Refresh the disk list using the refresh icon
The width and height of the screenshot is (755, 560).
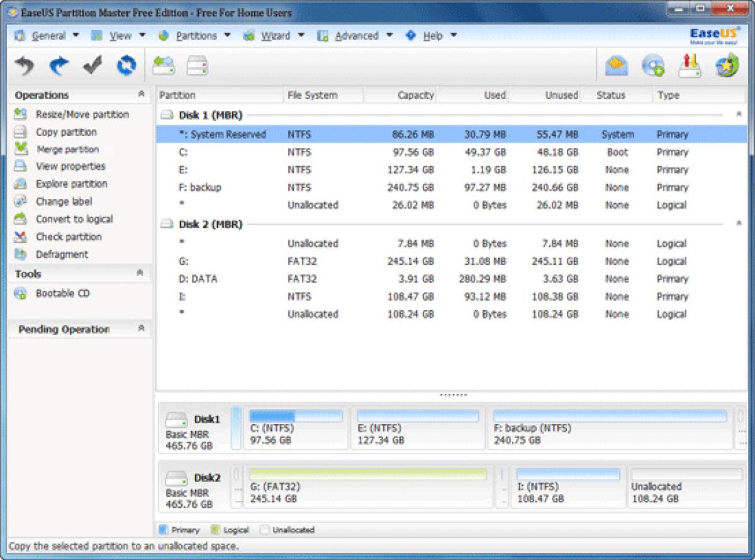(125, 64)
